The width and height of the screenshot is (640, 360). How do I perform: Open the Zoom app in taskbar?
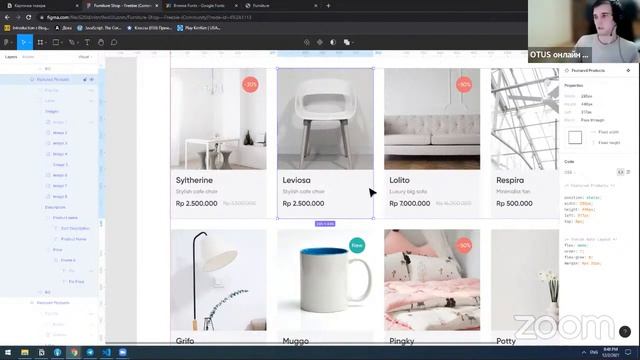coord(123,352)
